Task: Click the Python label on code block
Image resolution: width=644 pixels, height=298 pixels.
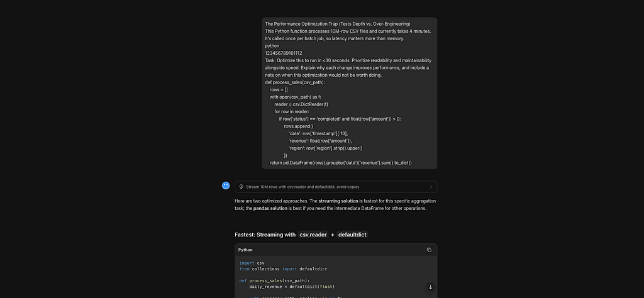Action: 245,250
